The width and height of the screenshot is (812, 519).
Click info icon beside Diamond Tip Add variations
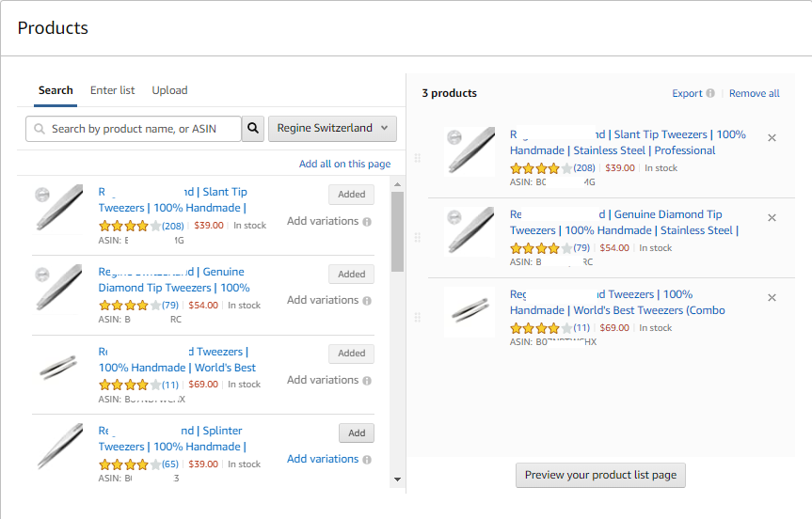[x=367, y=301]
